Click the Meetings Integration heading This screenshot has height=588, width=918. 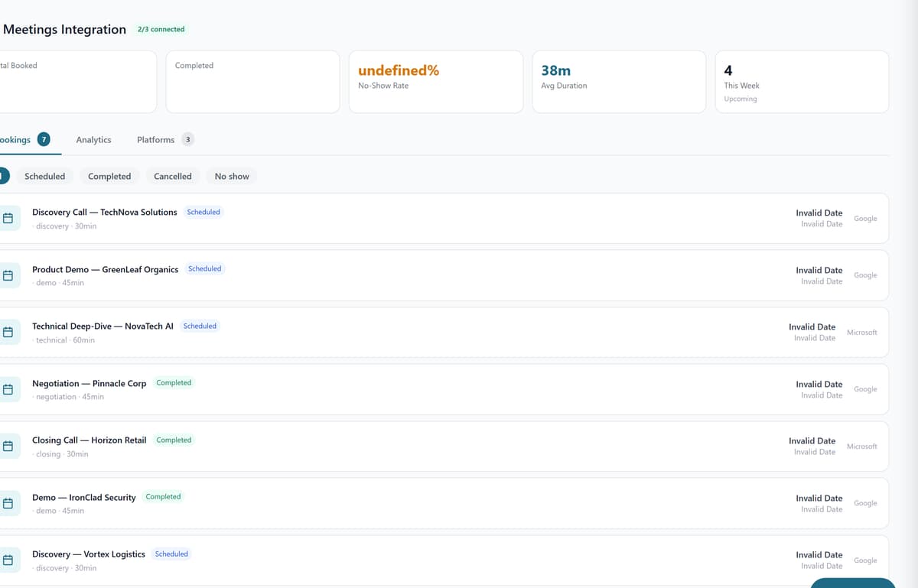pyautogui.click(x=64, y=29)
